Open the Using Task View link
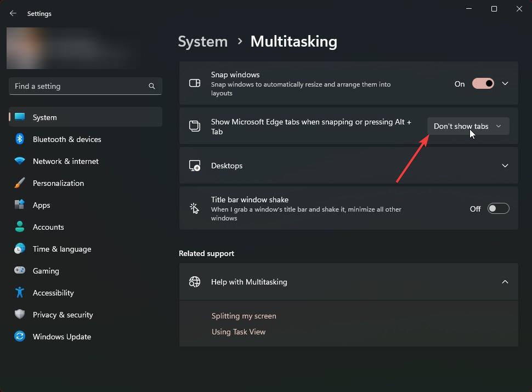532x392 pixels. (239, 332)
